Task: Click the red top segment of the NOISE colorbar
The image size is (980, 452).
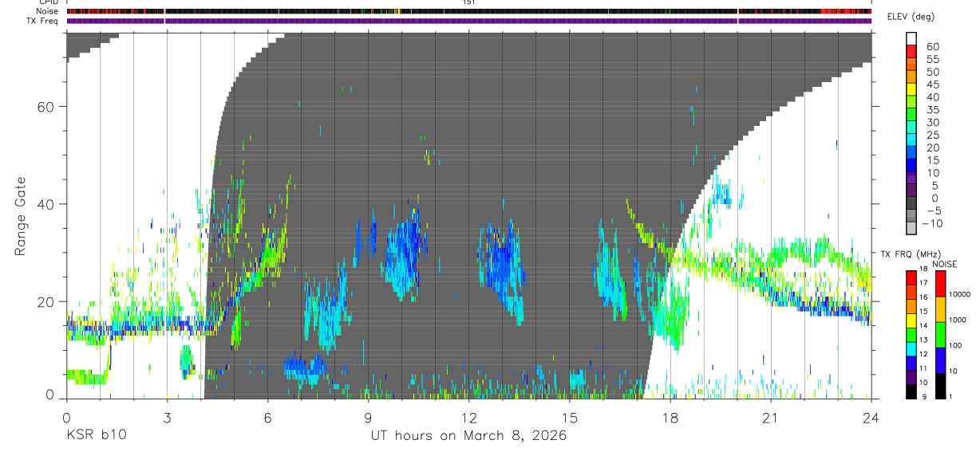Action: click(941, 283)
